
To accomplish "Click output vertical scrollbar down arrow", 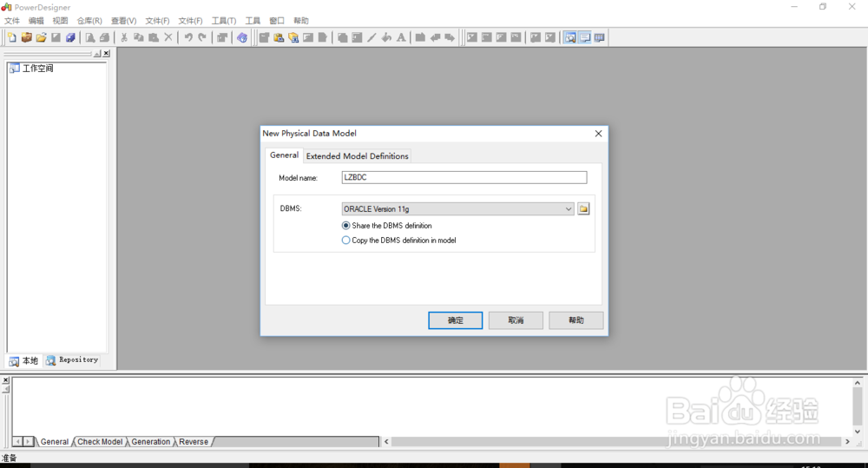I will (857, 432).
